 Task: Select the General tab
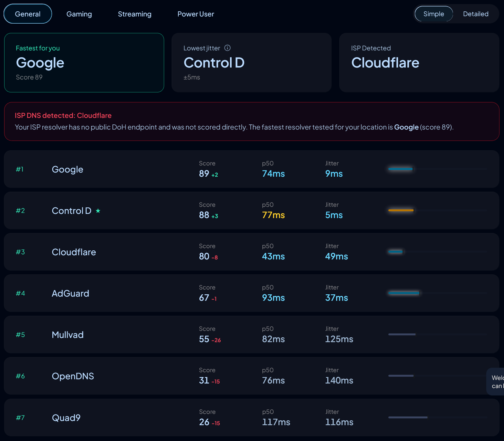(x=28, y=14)
